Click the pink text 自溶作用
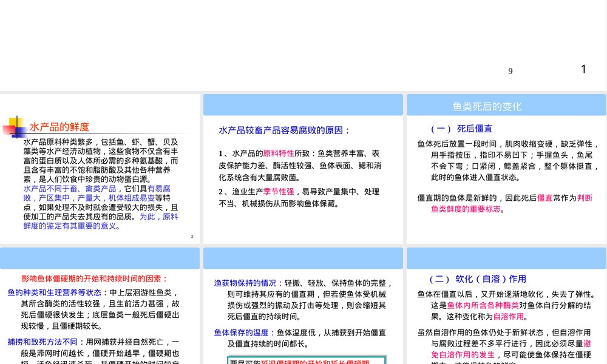Screen dimensions: 607x364 (x=509, y=317)
